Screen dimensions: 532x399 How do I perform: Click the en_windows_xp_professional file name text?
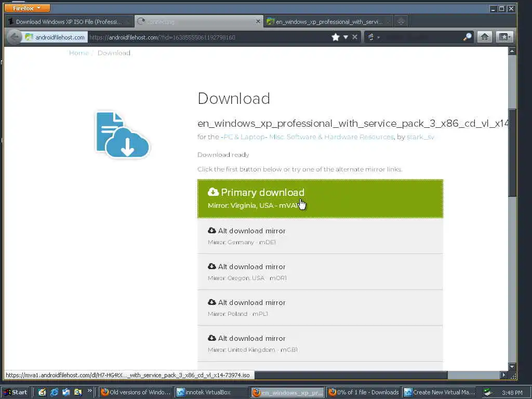(353, 123)
